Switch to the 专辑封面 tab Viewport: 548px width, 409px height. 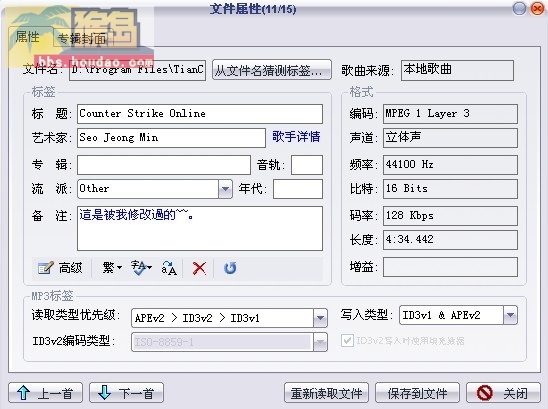[81, 38]
